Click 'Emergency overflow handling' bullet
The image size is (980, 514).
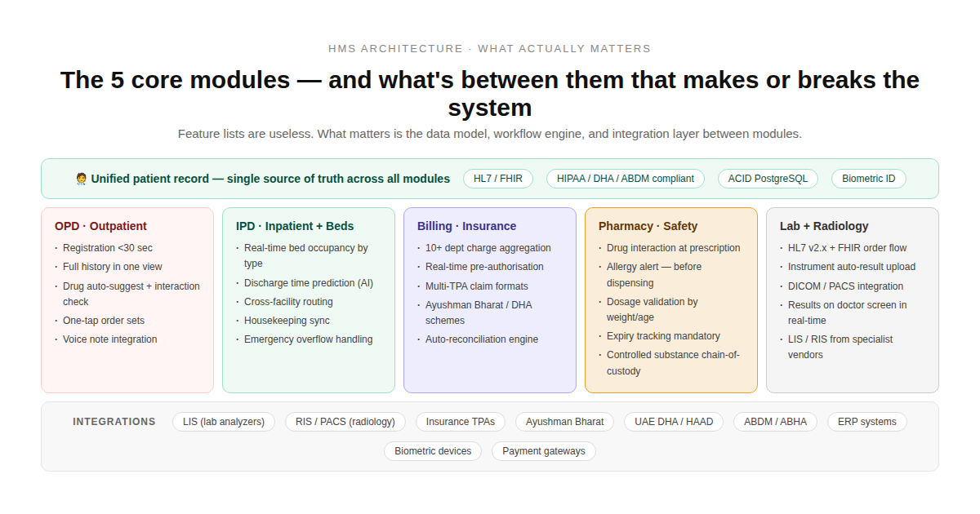(309, 339)
